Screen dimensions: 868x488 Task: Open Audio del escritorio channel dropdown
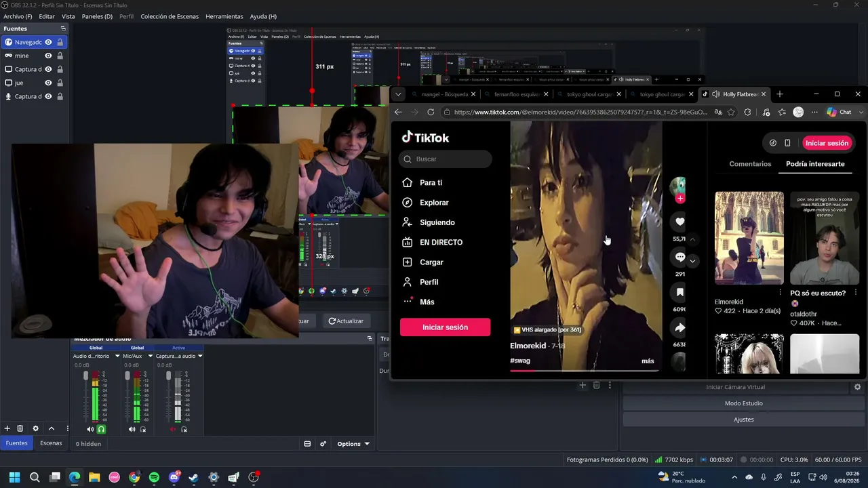117,356
